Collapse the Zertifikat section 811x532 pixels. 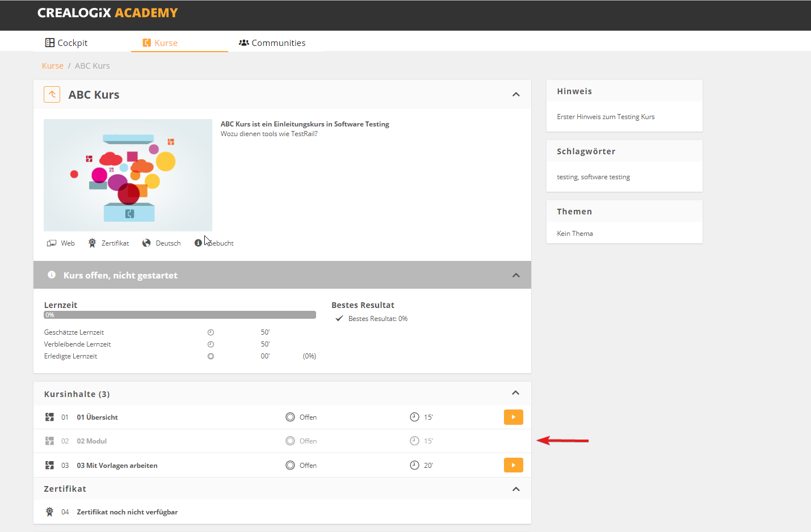click(516, 489)
